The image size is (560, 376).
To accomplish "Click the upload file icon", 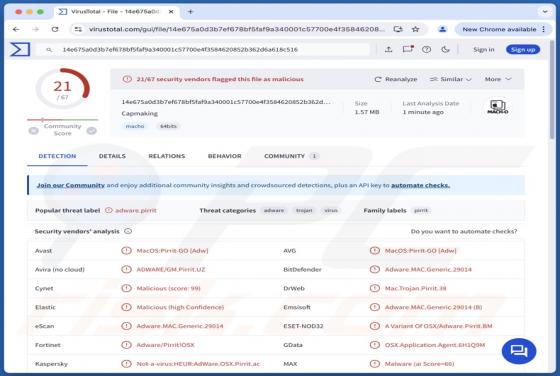I will [389, 49].
